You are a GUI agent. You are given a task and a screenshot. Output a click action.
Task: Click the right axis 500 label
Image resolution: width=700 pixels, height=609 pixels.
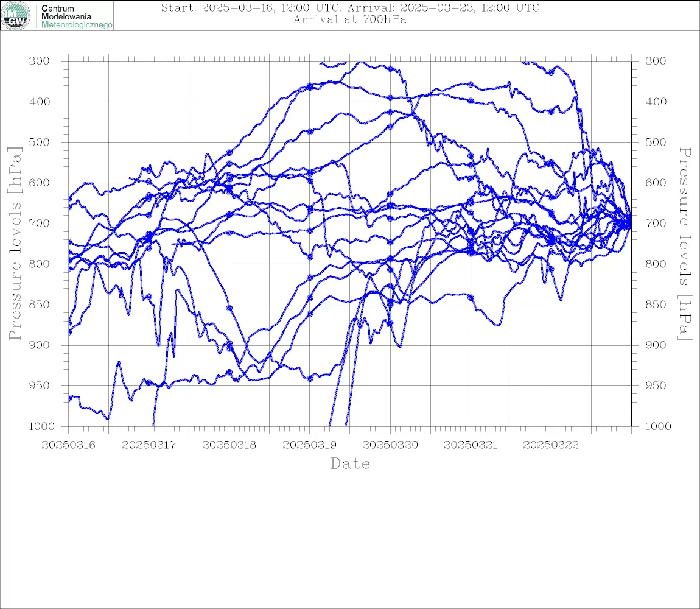click(x=656, y=142)
